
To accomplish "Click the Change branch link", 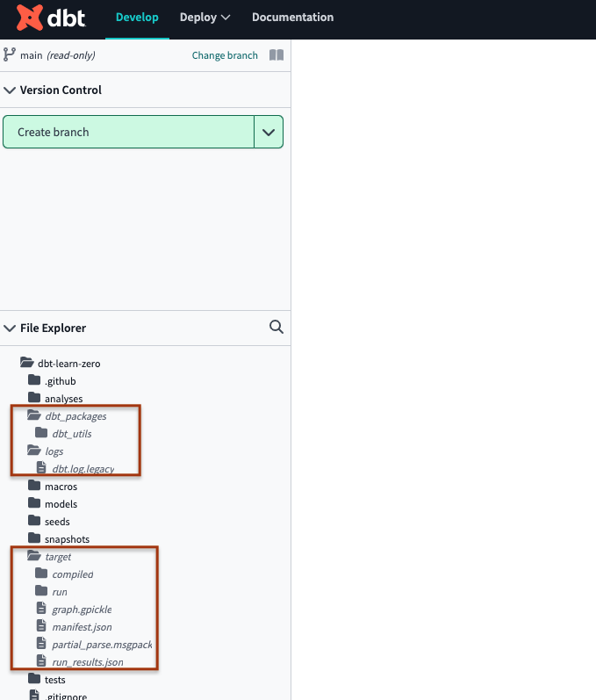I will (x=225, y=55).
